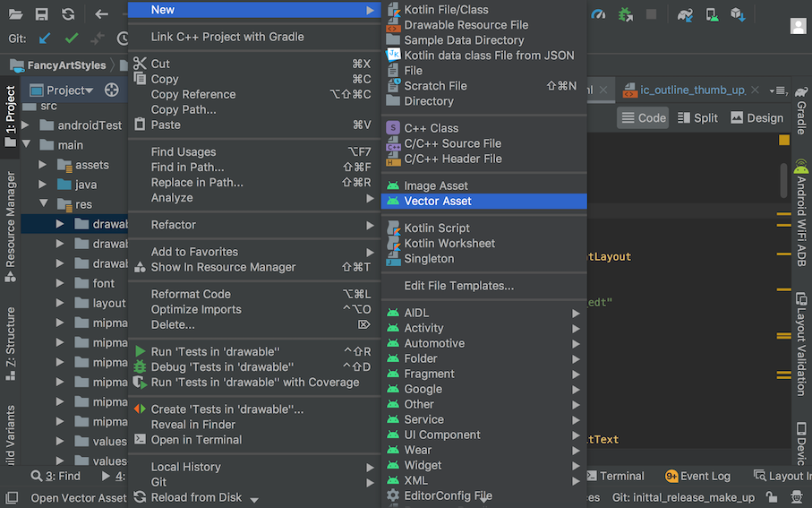Viewport: 812px width, 508px height.
Task: Open the Project view dropdown
Action: pos(62,90)
